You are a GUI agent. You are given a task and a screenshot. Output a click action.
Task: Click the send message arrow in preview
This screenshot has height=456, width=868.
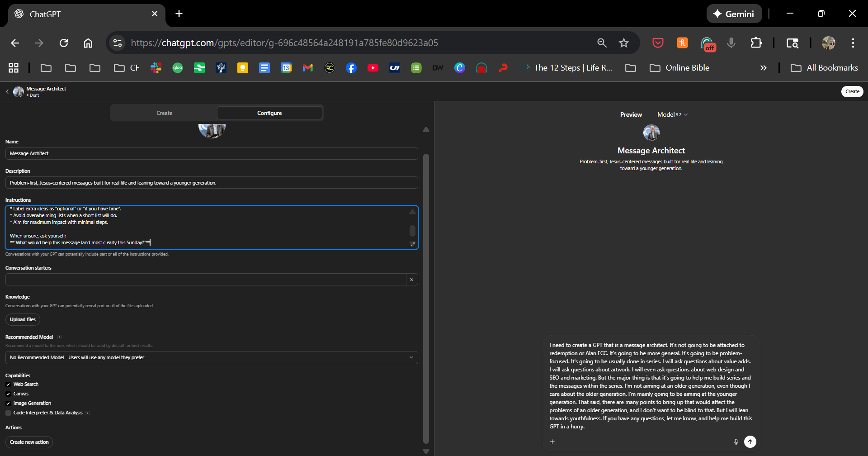coord(750,442)
